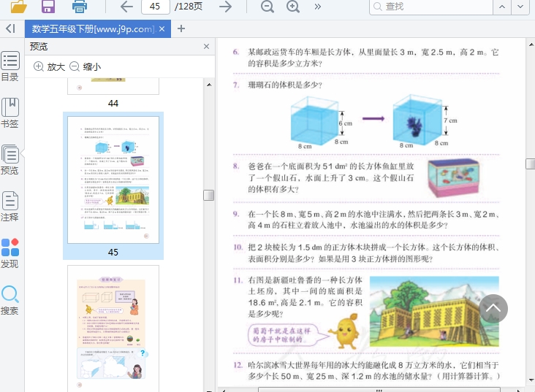Click the page number input field
The width and height of the screenshot is (535, 392).
coord(155,7)
